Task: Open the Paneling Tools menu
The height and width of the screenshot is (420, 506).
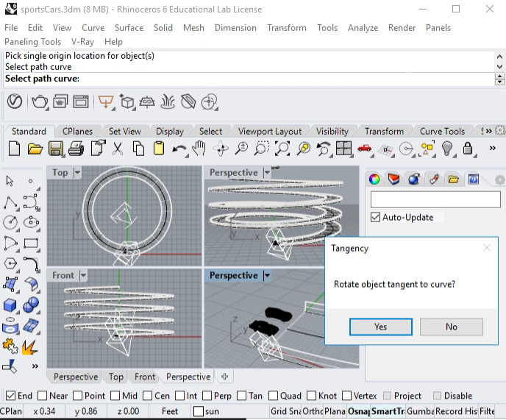Action: [32, 42]
